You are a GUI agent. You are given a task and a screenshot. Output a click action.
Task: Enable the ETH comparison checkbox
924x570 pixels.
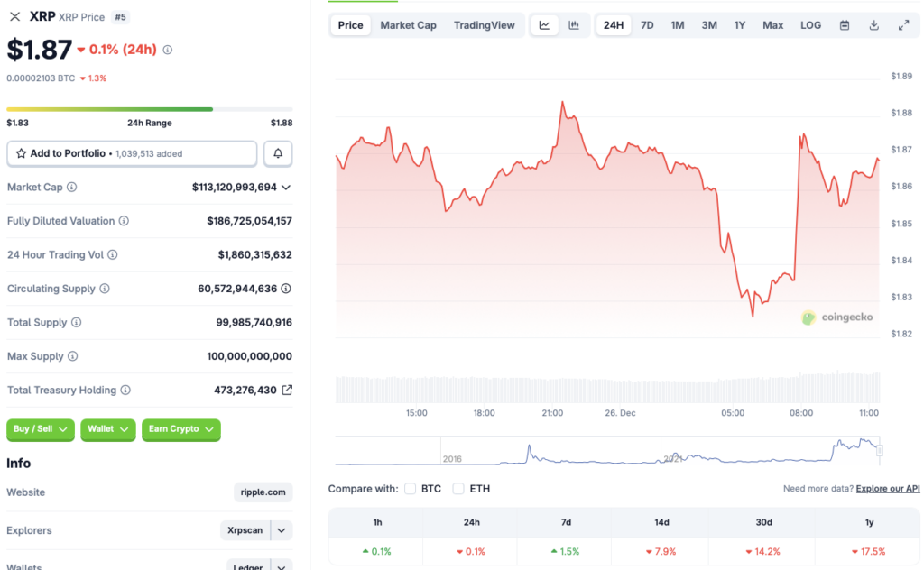point(459,488)
